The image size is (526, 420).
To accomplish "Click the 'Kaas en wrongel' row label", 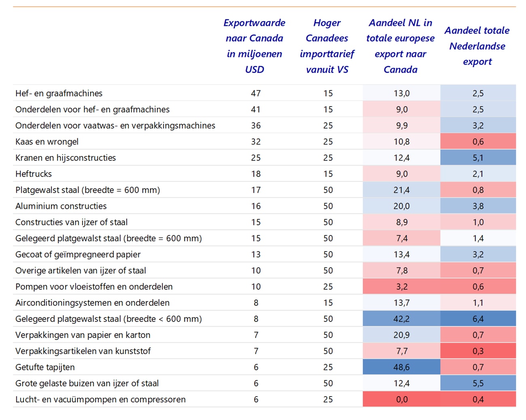I will [x=47, y=142].
